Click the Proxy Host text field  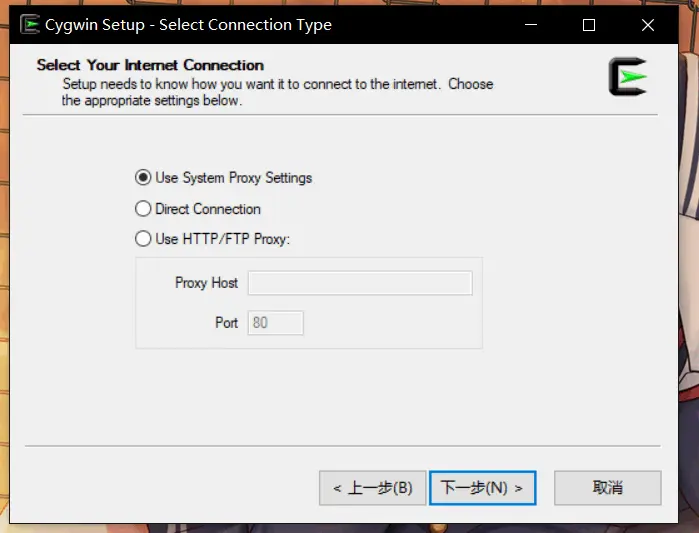coord(360,283)
